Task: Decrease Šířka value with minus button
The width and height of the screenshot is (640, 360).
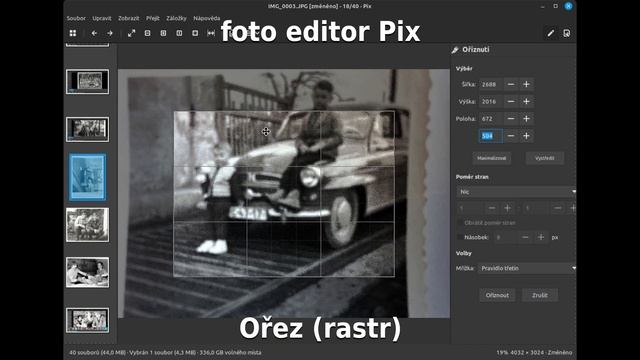Action: (x=511, y=84)
